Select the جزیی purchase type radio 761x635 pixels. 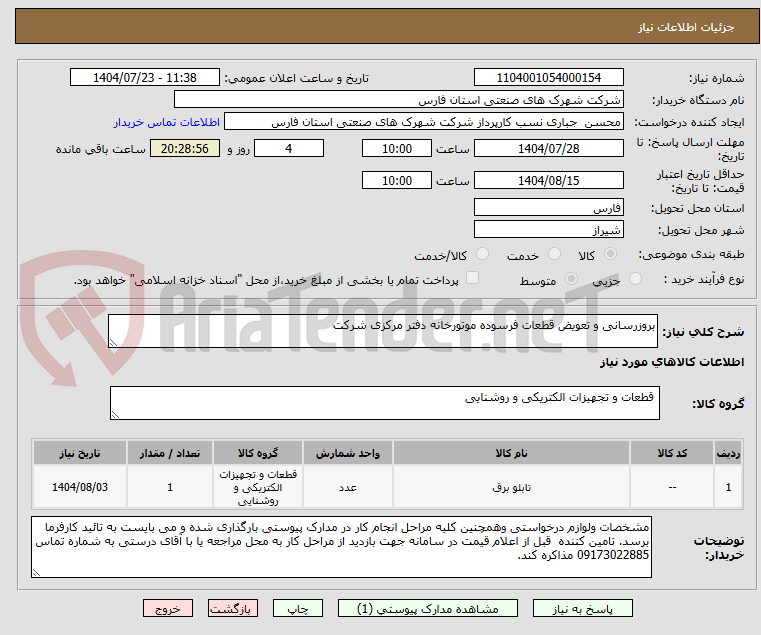(635, 279)
